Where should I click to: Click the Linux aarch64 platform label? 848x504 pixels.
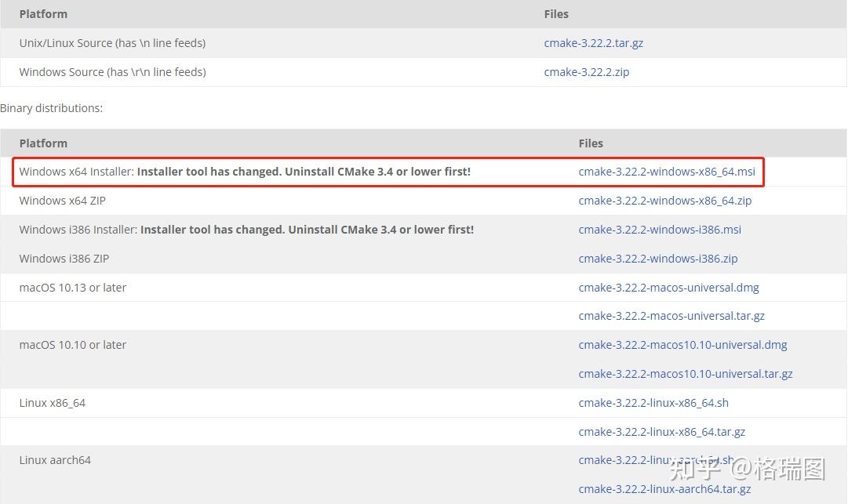pyautogui.click(x=55, y=460)
